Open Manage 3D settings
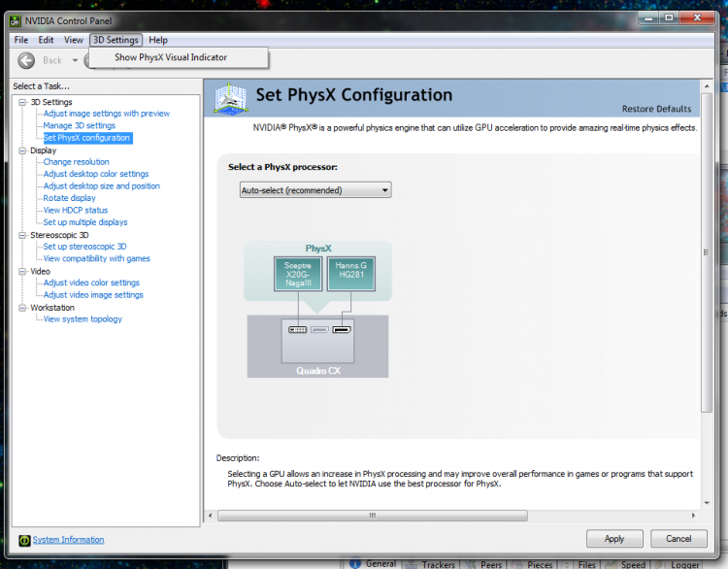The height and width of the screenshot is (569, 728). point(80,125)
